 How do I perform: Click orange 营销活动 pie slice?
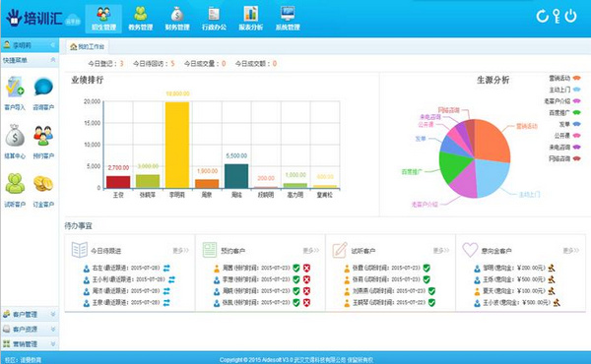tap(492, 141)
